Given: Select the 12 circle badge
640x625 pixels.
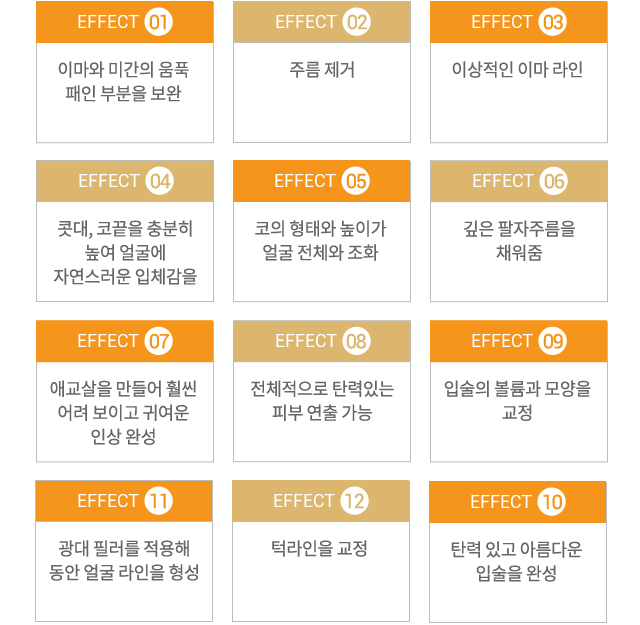Looking at the screenshot, I should point(354,501).
